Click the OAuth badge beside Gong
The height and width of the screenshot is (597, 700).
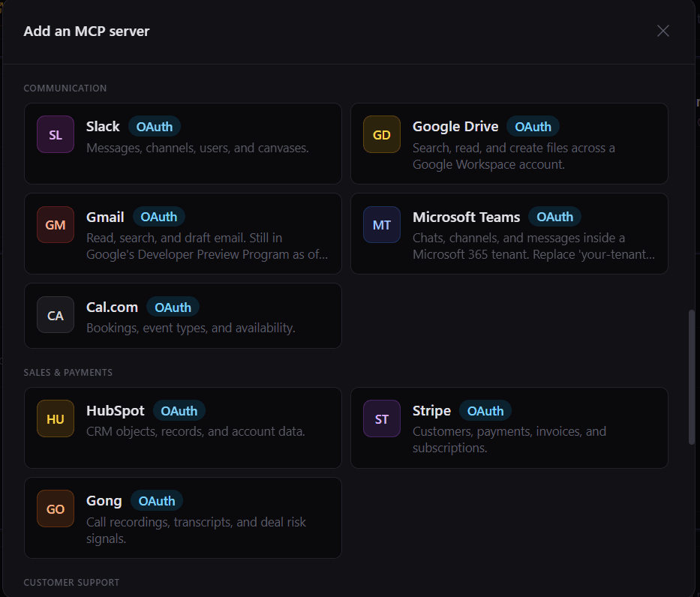pyautogui.click(x=157, y=501)
